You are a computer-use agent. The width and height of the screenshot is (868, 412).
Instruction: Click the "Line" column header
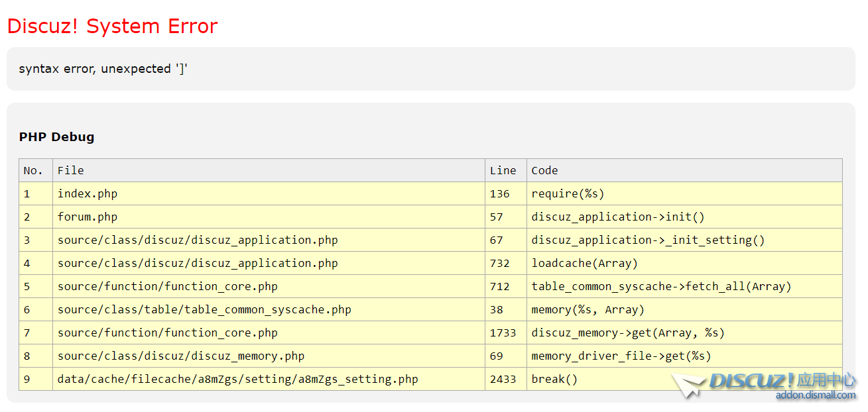506,170
